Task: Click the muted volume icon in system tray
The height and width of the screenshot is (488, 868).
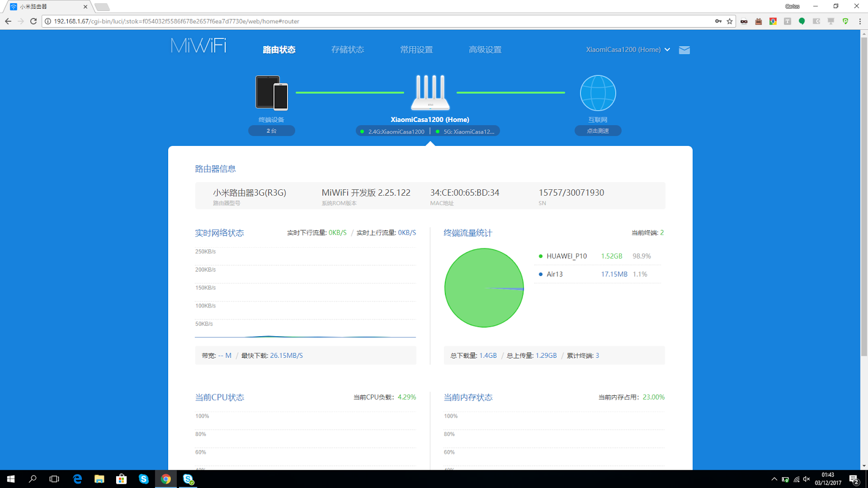Action: click(807, 479)
